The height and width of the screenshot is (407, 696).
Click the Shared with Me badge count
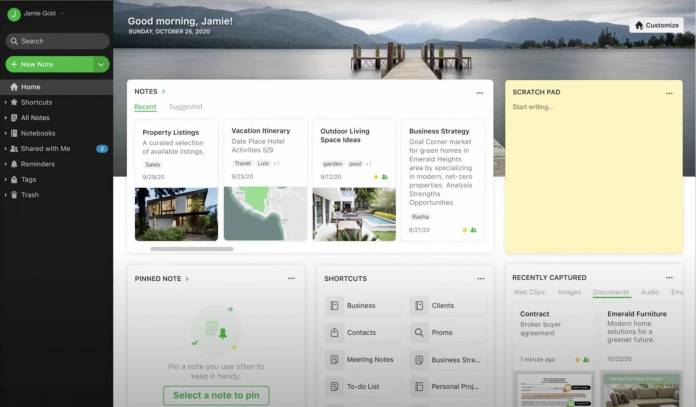click(x=102, y=149)
